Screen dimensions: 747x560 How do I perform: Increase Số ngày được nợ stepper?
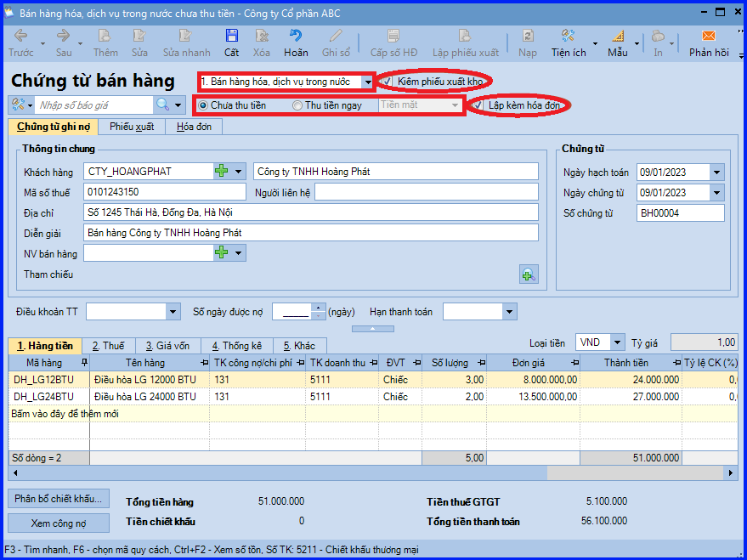point(318,308)
